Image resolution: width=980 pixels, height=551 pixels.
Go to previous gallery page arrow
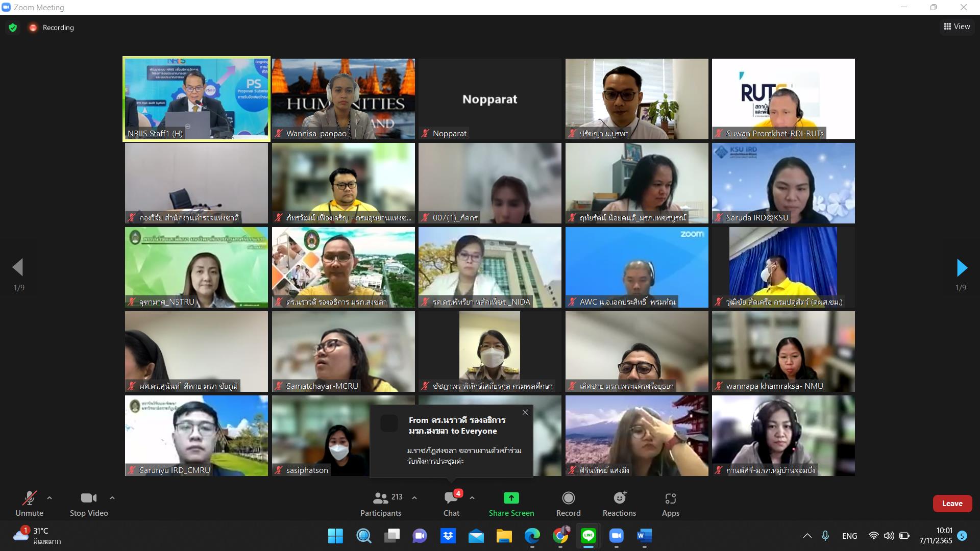point(18,267)
